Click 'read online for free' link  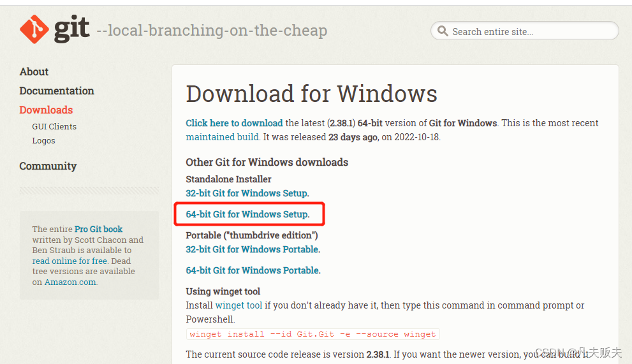click(70, 261)
